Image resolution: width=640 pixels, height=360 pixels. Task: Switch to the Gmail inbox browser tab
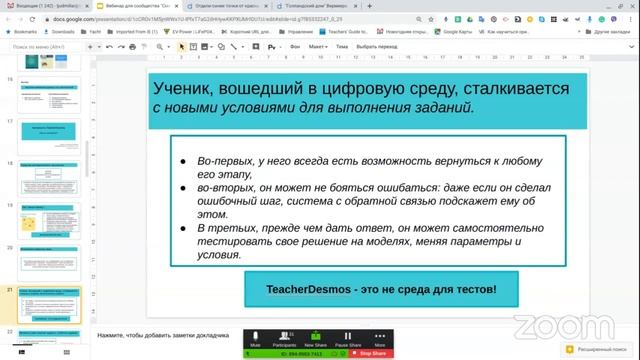(x=48, y=6)
